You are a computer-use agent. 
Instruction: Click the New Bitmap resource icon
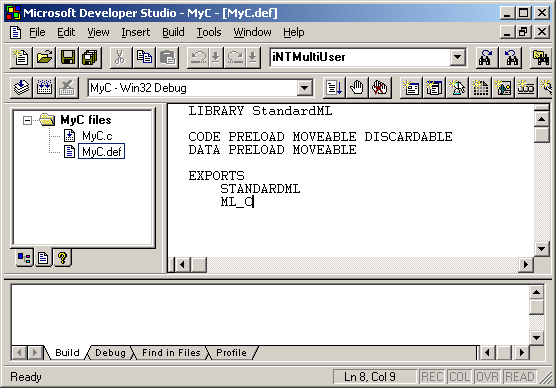coord(503,88)
